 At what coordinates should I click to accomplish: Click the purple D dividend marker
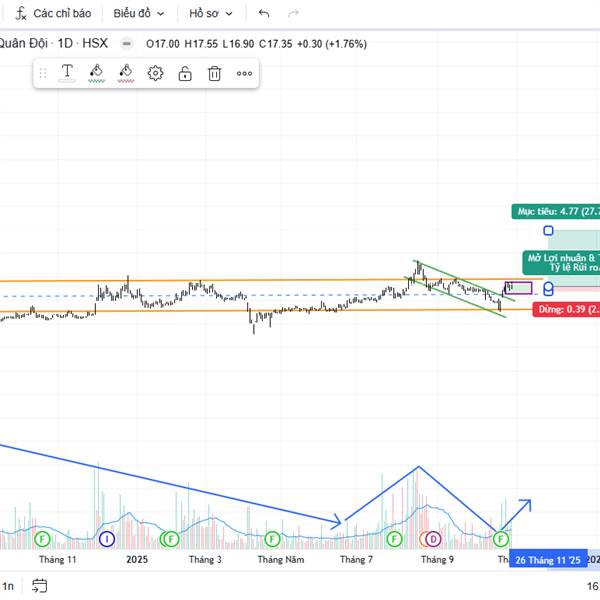(x=433, y=539)
